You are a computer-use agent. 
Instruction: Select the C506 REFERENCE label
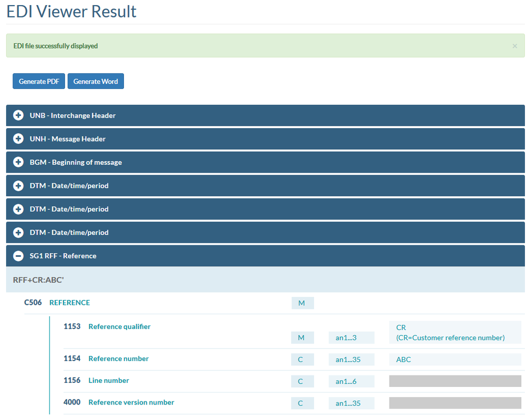[x=69, y=303]
